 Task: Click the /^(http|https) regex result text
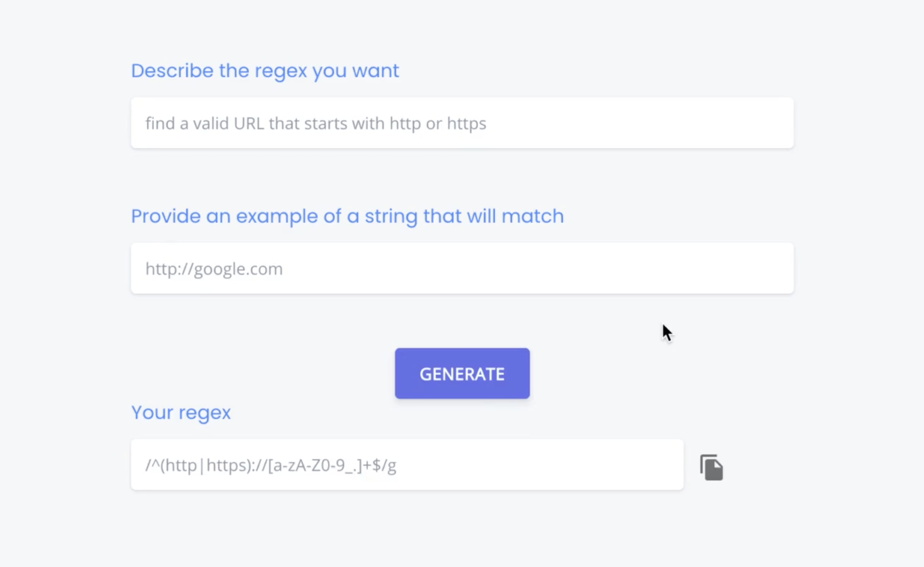(271, 465)
